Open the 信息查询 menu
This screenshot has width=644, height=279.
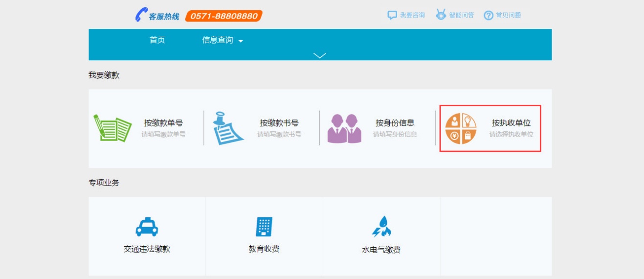(x=218, y=40)
